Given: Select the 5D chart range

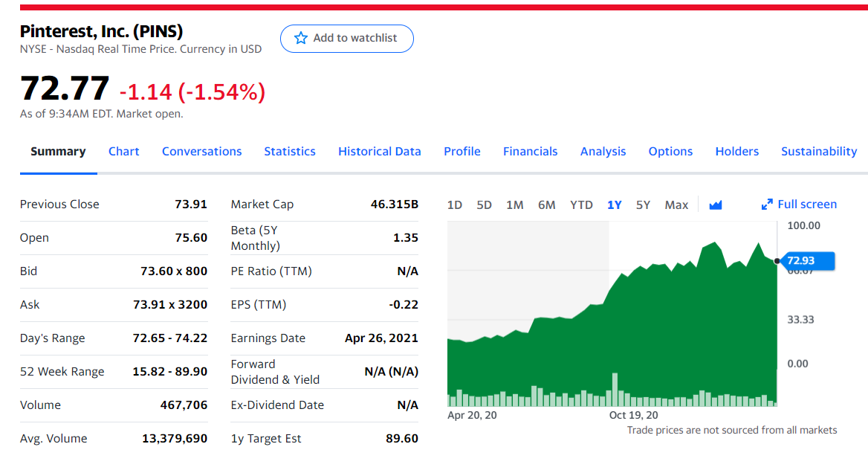Looking at the screenshot, I should (484, 205).
